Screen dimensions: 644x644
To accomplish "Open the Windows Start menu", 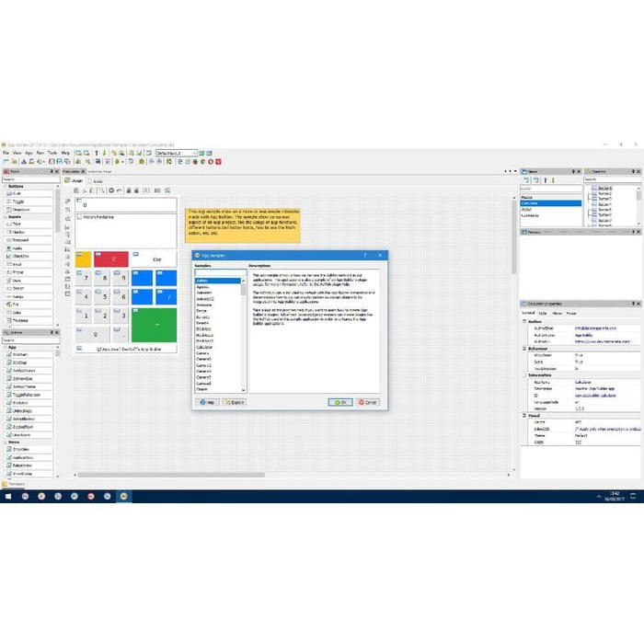I will (8, 496).
